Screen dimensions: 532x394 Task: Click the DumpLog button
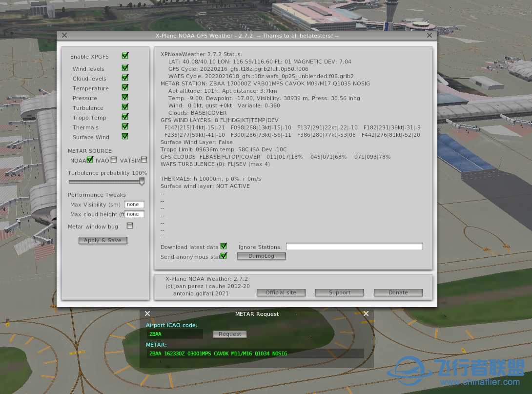261,256
